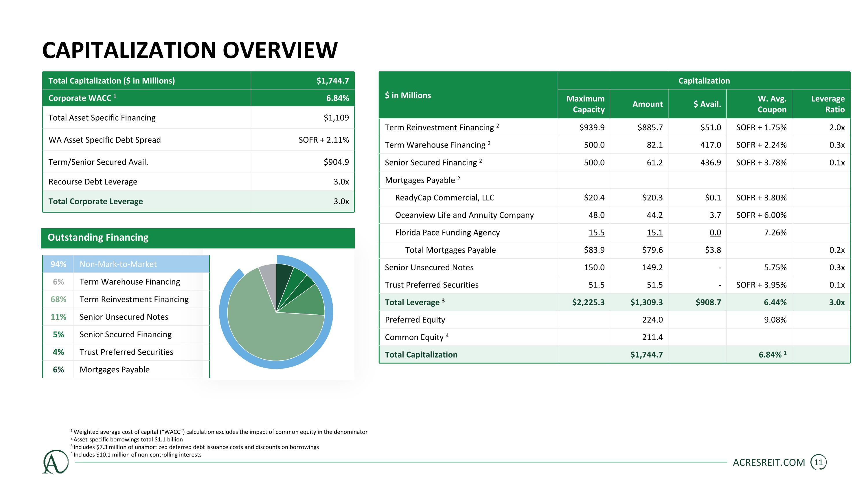Image resolution: width=868 pixels, height=488 pixels.
Task: Click the Capitalization table header
Action: click(x=704, y=81)
